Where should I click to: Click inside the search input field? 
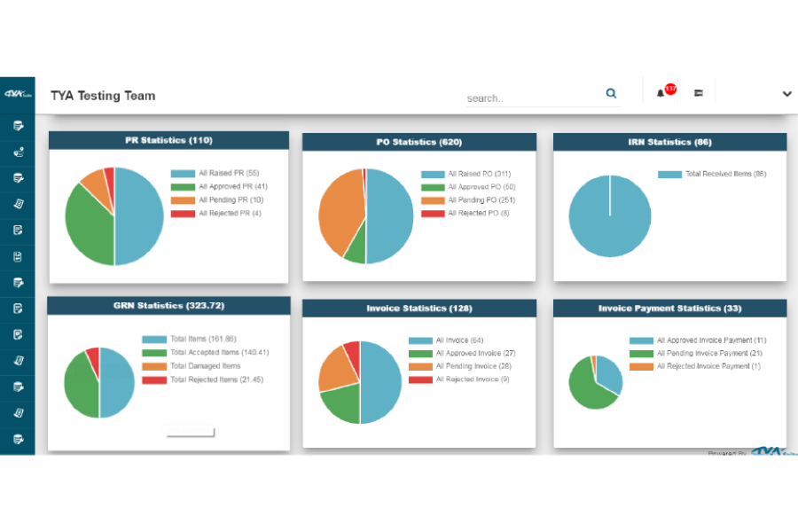coord(523,98)
